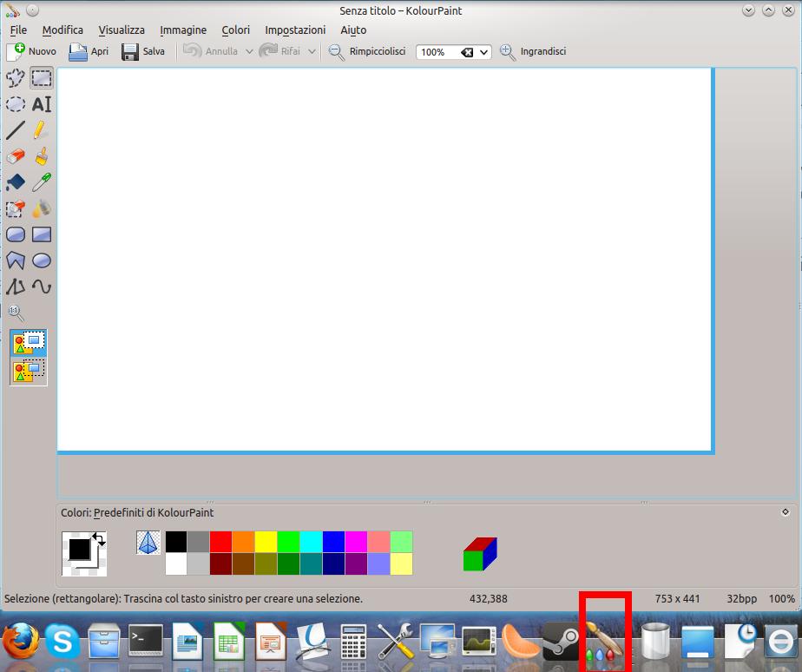Open the Rifai redo history dropdown
This screenshot has width=802, height=672.
click(x=312, y=51)
